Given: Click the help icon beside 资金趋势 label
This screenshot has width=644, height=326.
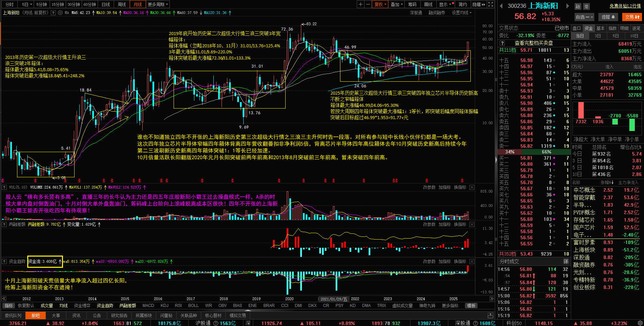Looking at the screenshot, I should pos(4,261).
